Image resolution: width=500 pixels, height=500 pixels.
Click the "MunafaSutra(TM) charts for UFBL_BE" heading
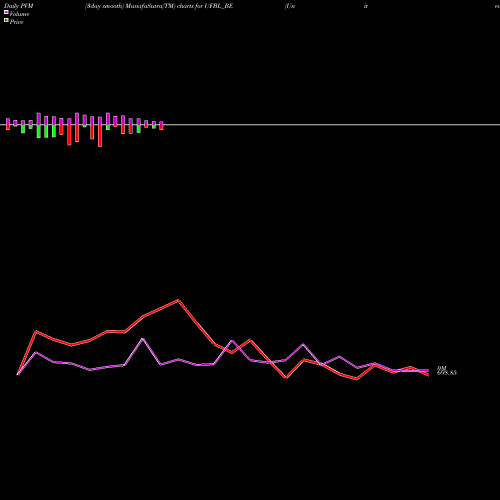tap(179, 6)
